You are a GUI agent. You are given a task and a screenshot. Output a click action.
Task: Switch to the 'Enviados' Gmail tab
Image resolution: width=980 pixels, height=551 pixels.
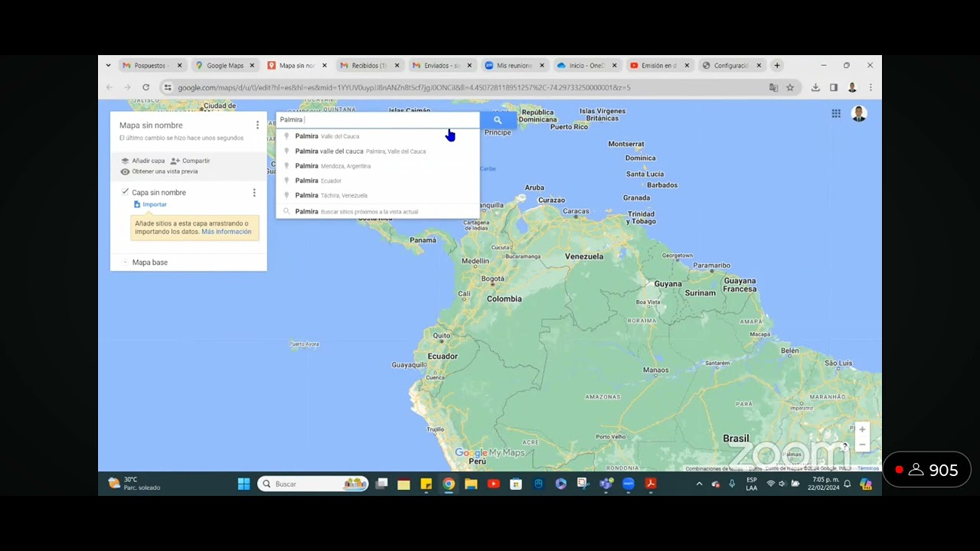[441, 66]
